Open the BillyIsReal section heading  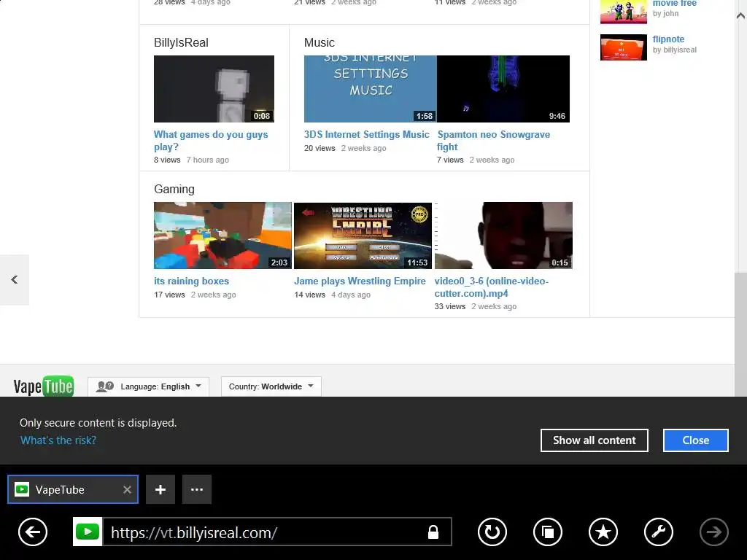tap(181, 43)
